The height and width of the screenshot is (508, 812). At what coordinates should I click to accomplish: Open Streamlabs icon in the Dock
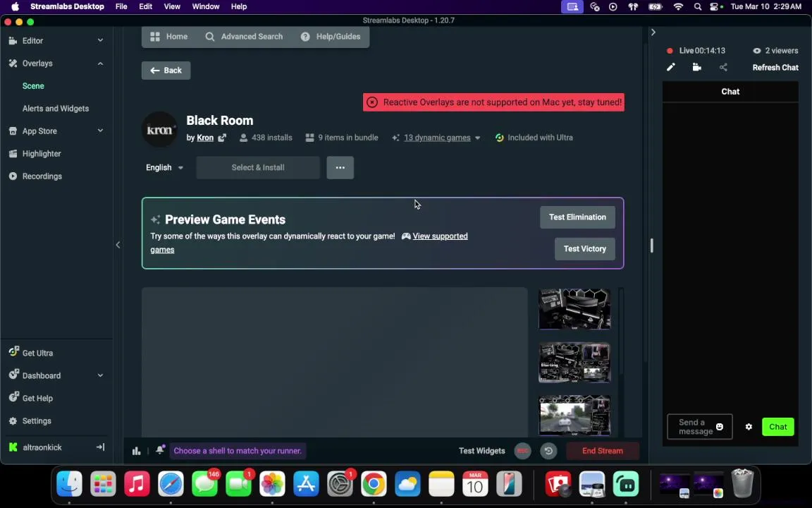[x=626, y=483]
